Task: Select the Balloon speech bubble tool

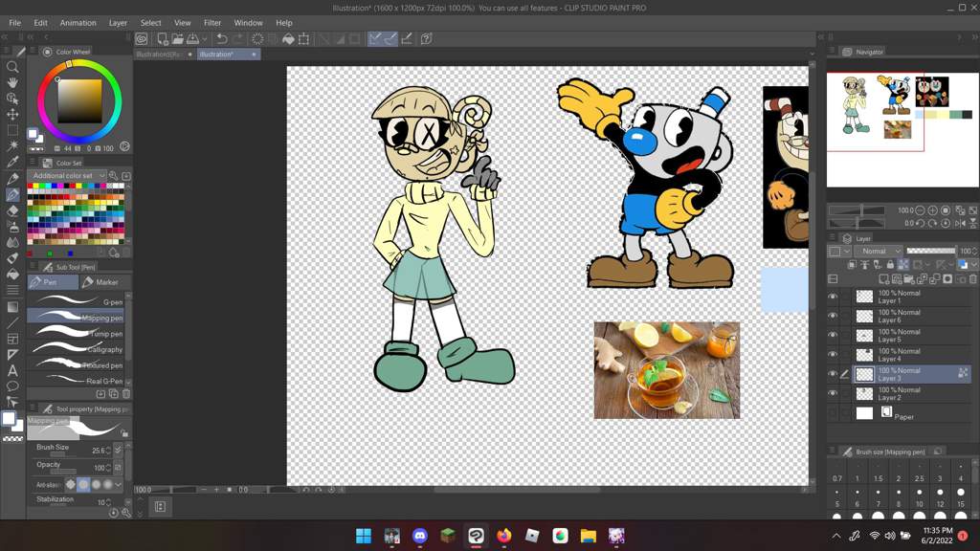Action: (x=11, y=386)
